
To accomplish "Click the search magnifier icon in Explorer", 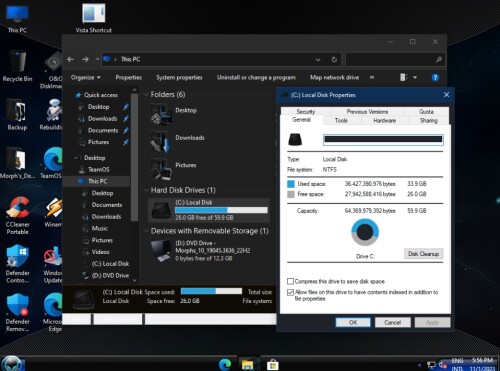I will [439, 60].
